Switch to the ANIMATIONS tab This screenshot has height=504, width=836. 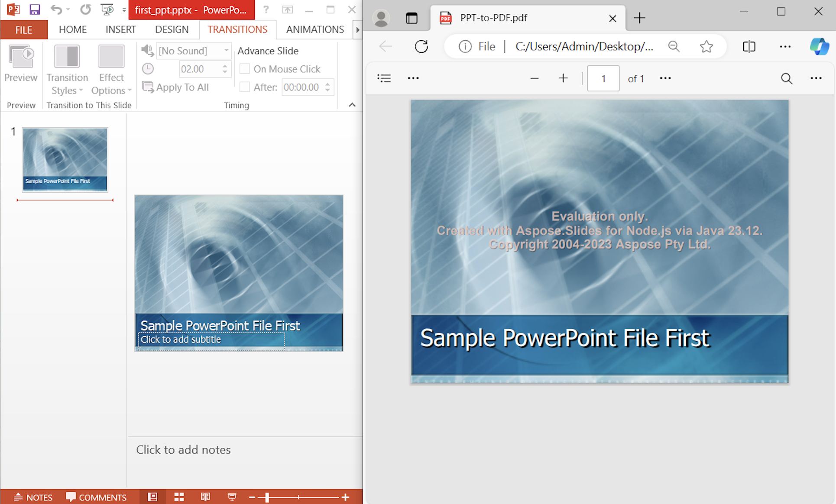[x=315, y=29]
